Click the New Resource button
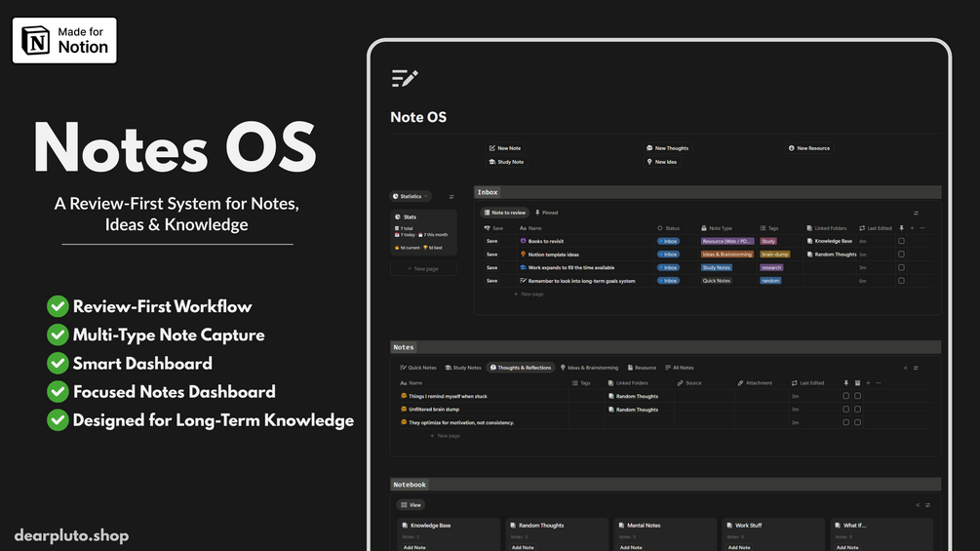Screen dimensions: 980x551 pos(808,148)
